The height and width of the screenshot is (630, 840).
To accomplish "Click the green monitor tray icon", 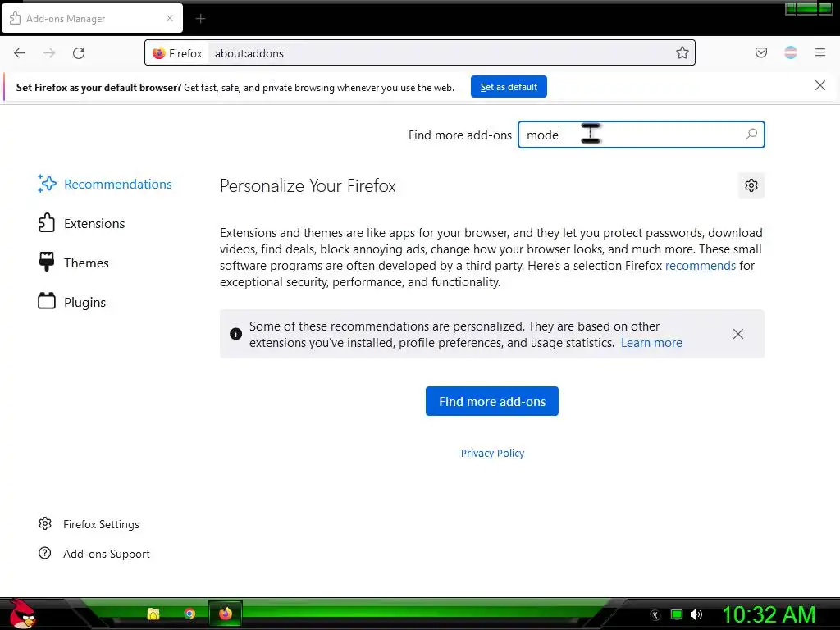I will pyautogui.click(x=676, y=614).
